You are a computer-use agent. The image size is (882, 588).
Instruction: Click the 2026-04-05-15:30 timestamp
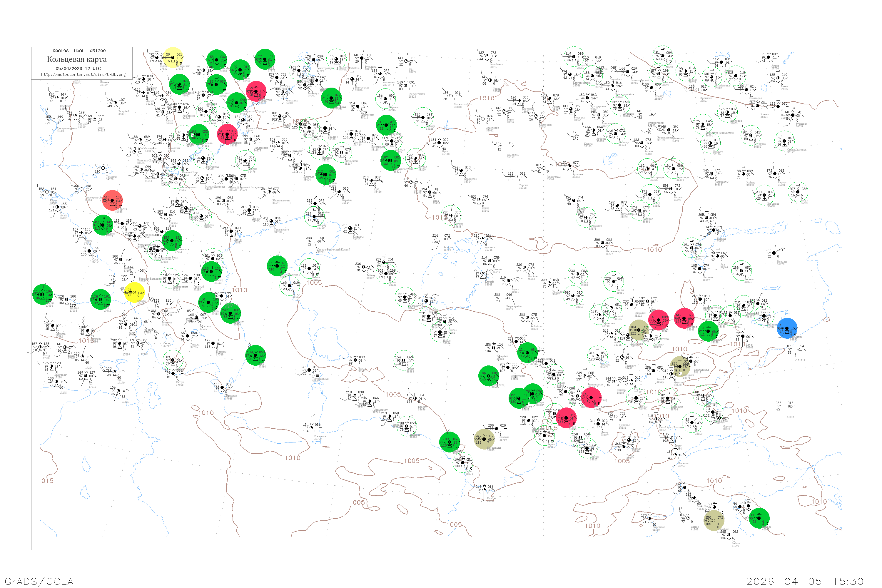pos(805,581)
